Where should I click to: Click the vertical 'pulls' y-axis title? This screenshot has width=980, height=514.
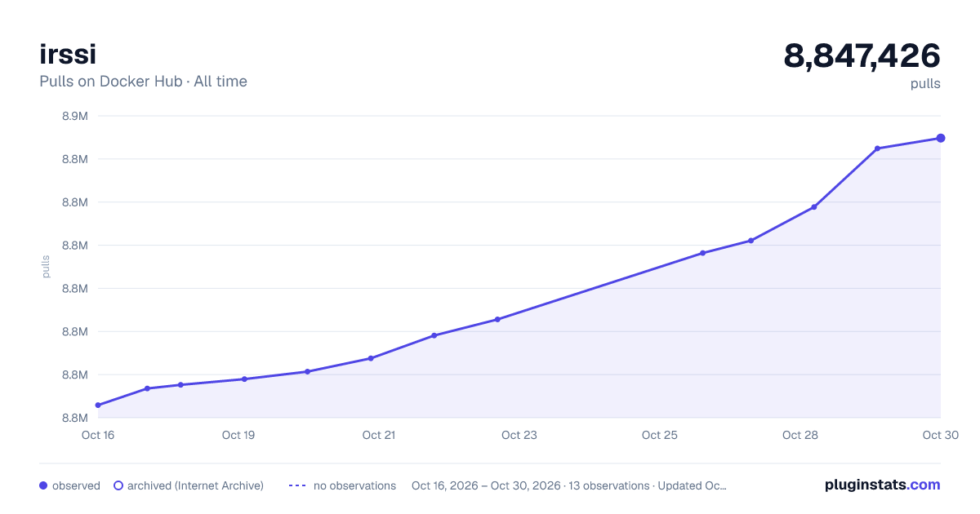coord(46,267)
